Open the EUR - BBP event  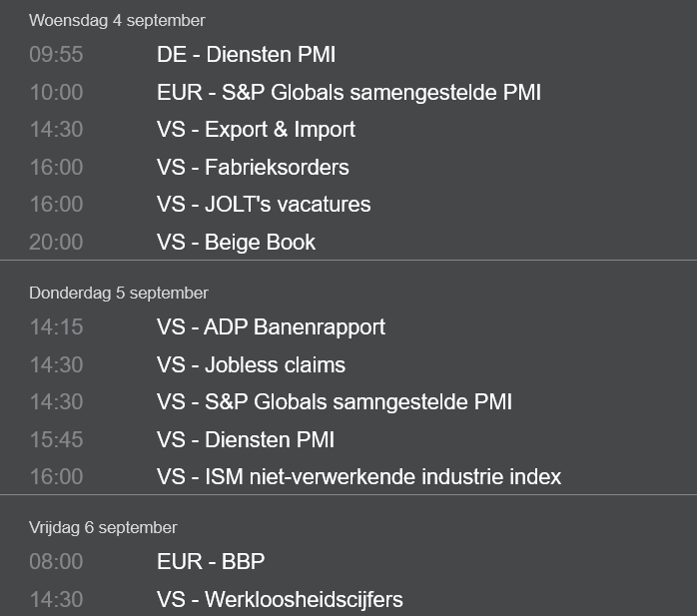(x=211, y=561)
